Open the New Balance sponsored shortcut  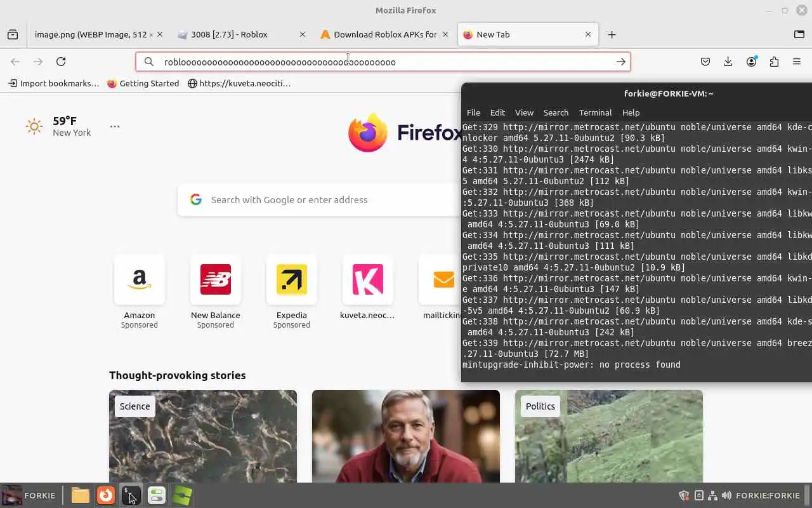216,292
